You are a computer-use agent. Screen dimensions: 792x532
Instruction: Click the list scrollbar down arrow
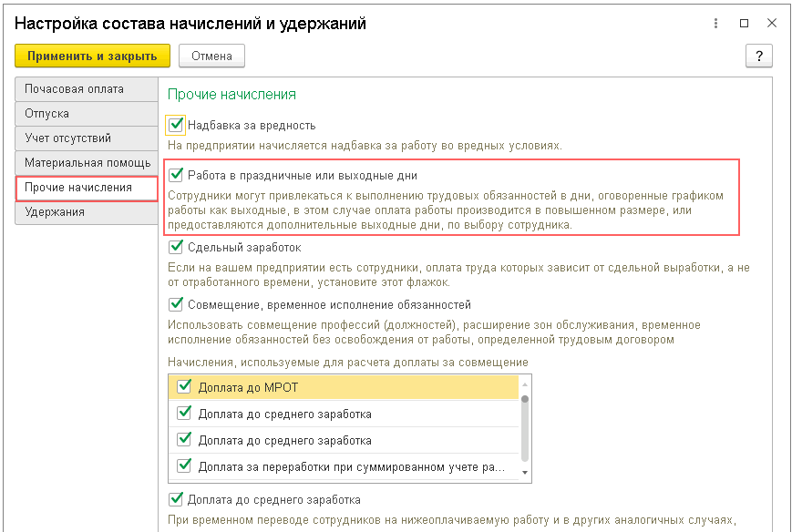[x=525, y=474]
